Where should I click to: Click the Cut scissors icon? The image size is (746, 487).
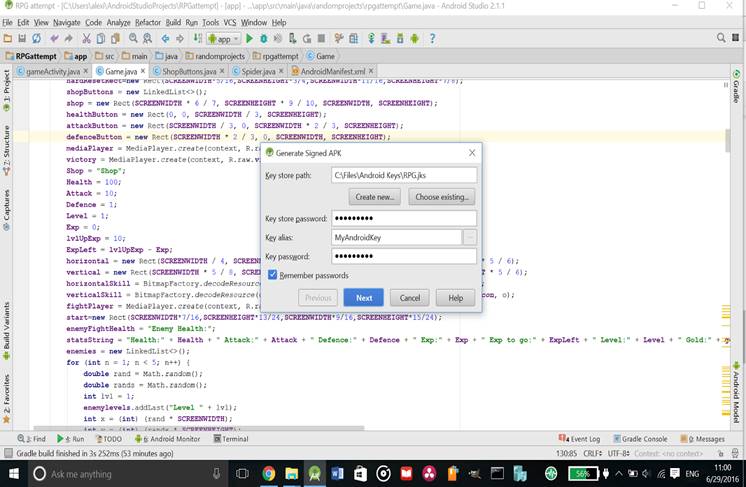[86, 39]
